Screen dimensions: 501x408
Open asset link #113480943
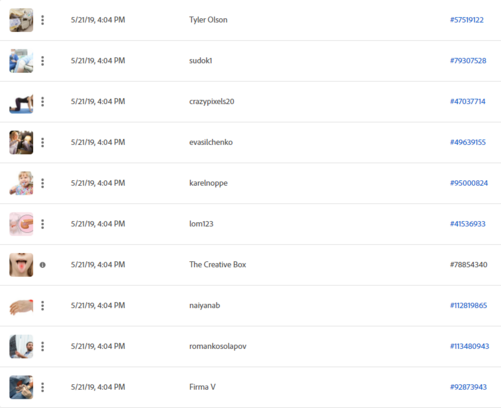coord(469,346)
